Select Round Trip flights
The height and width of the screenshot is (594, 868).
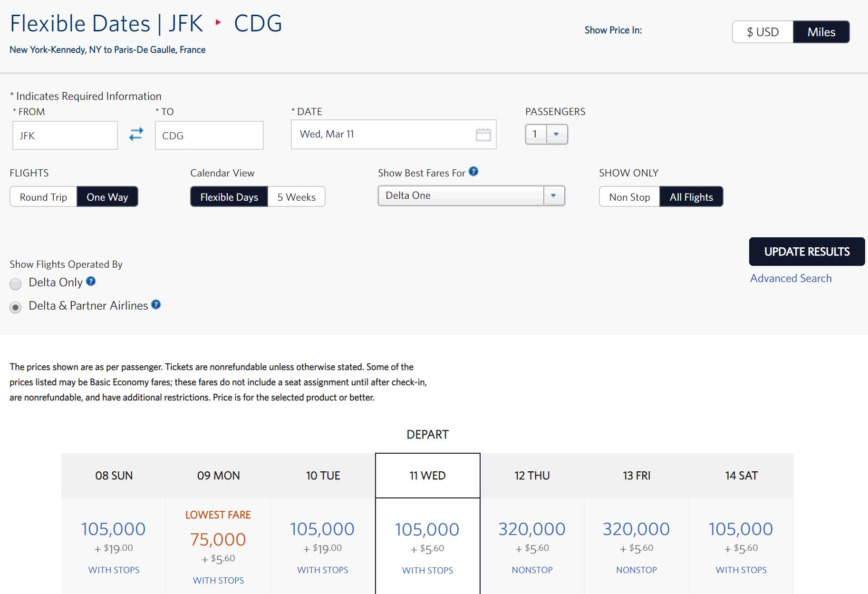pos(43,197)
